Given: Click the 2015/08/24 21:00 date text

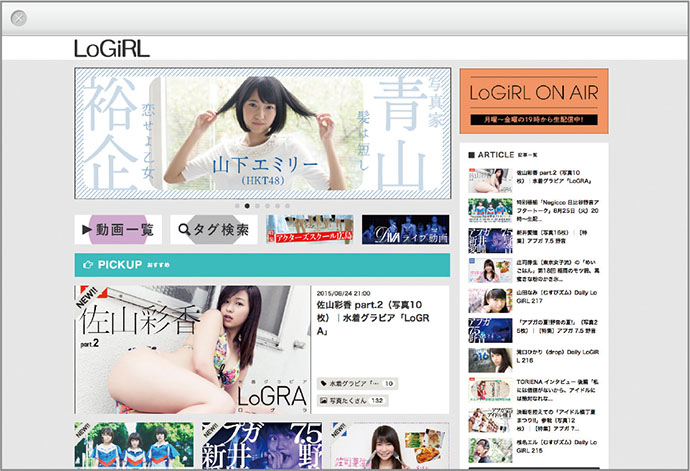Looking at the screenshot, I should point(343,293).
